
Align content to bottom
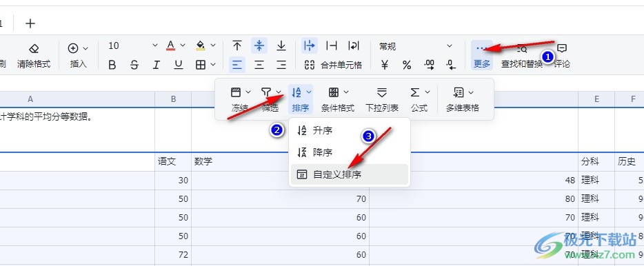click(281, 45)
